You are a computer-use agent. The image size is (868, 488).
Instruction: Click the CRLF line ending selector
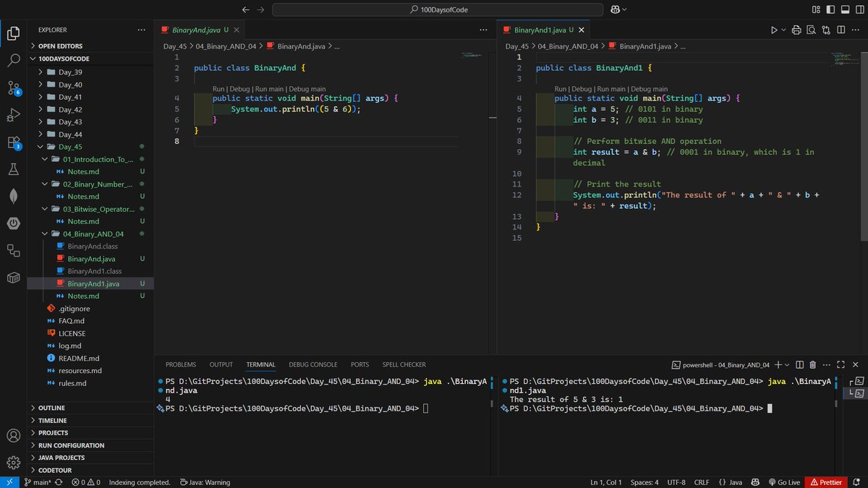point(702,482)
